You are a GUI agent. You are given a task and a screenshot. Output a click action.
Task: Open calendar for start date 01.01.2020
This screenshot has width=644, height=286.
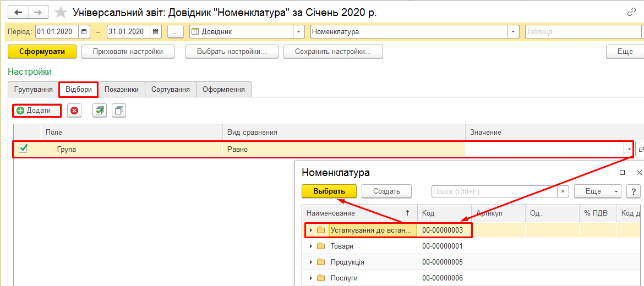click(x=84, y=31)
